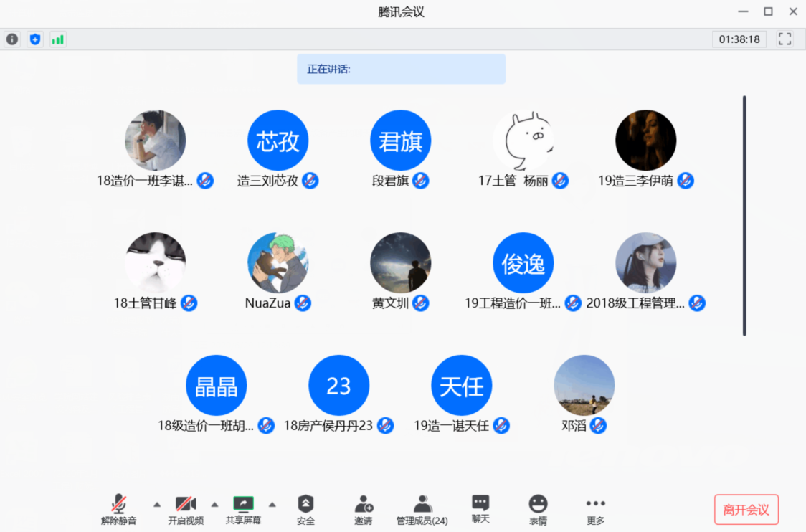This screenshot has width=806, height=532.
Task: Open 管理成员(24) member list
Action: [x=422, y=509]
